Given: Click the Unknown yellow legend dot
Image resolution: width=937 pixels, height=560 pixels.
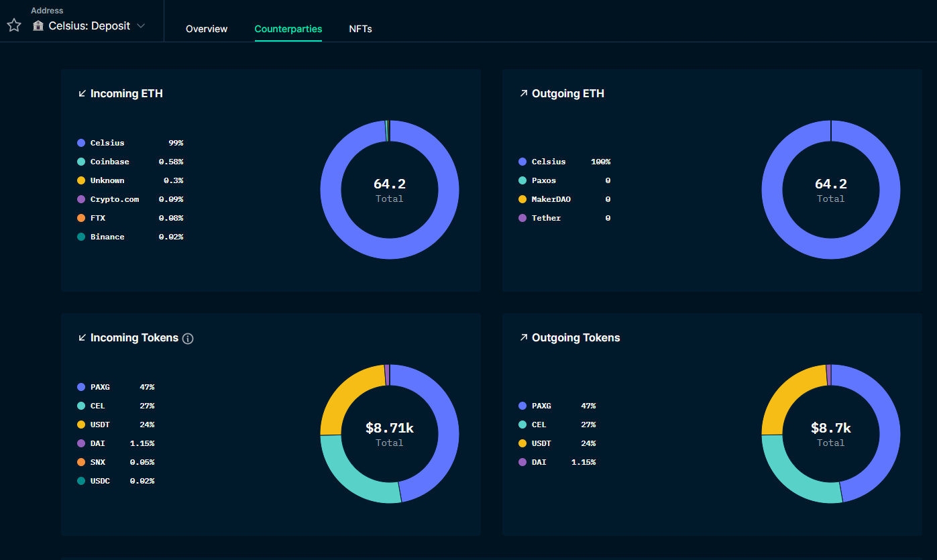Looking at the screenshot, I should click(x=81, y=180).
